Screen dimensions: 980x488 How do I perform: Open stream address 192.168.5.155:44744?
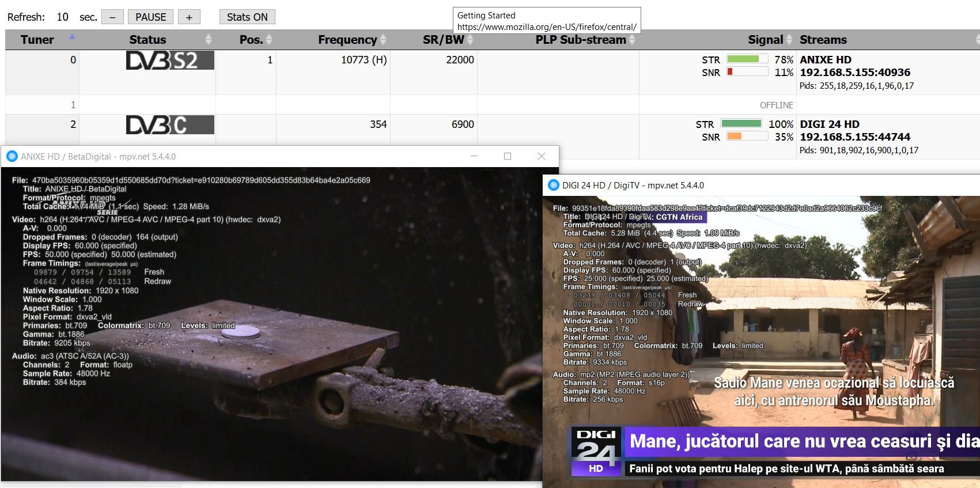coord(855,137)
